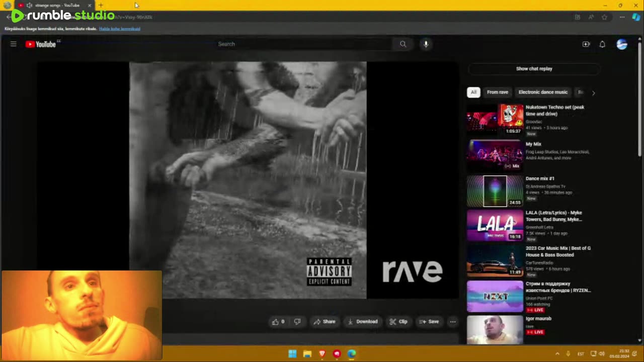Open Edge settings and more menu
This screenshot has height=362, width=644.
pyautogui.click(x=622, y=17)
